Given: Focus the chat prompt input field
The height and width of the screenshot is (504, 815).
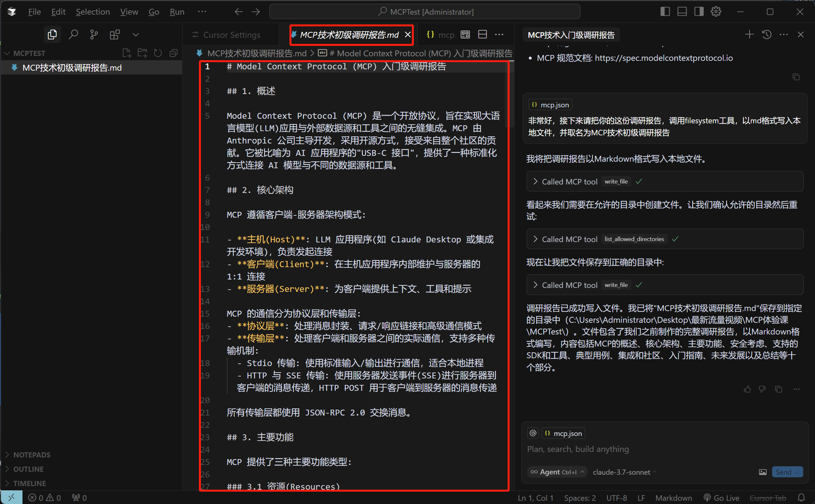Looking at the screenshot, I should click(x=665, y=449).
